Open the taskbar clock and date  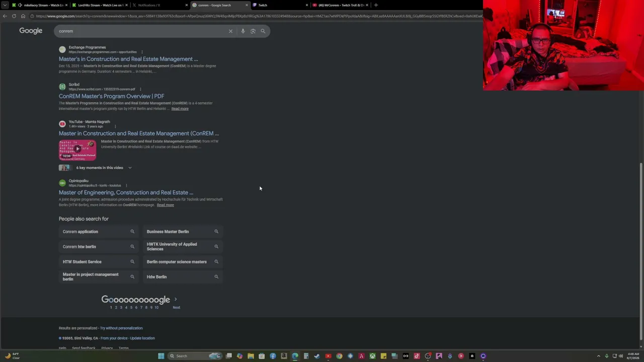click(x=633, y=356)
